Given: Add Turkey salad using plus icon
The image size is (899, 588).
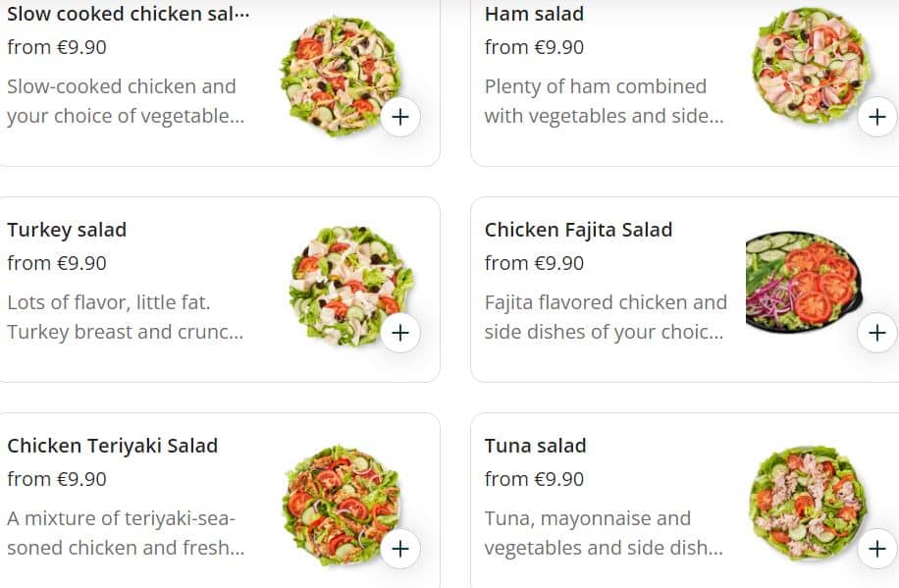Looking at the screenshot, I should [399, 333].
